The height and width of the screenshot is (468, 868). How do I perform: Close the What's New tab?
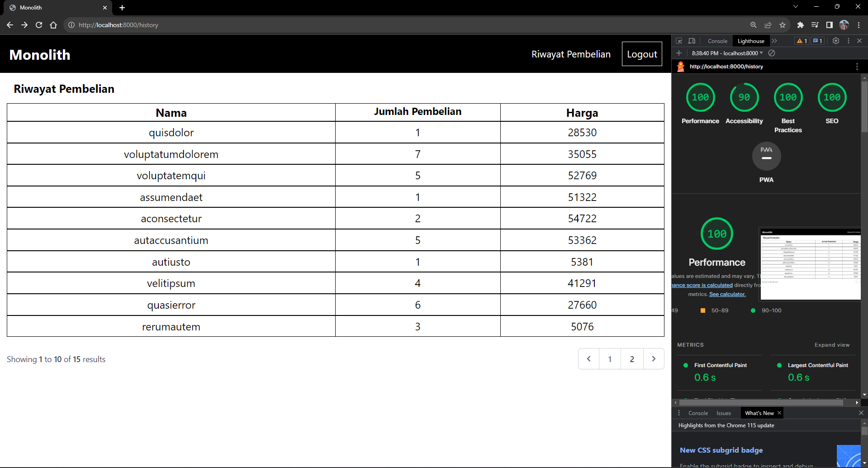pyautogui.click(x=779, y=413)
